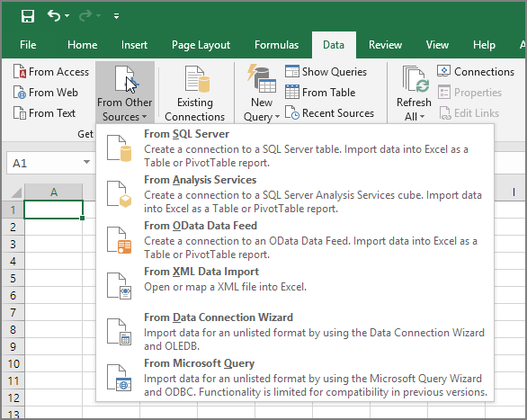Open the Customize Quick Access Toolbar dropdown

click(116, 16)
